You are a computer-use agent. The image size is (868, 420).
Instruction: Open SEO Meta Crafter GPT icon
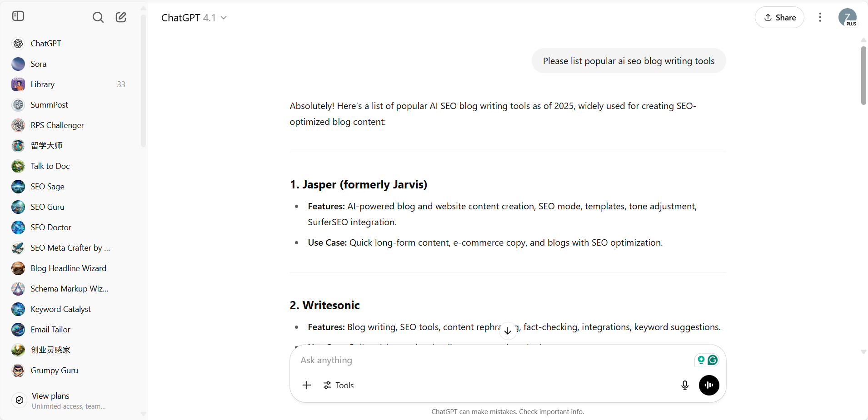[x=18, y=248]
